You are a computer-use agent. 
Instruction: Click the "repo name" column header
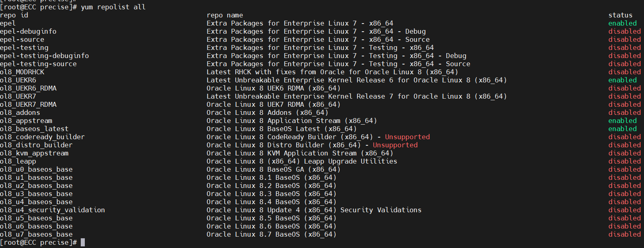coord(225,15)
